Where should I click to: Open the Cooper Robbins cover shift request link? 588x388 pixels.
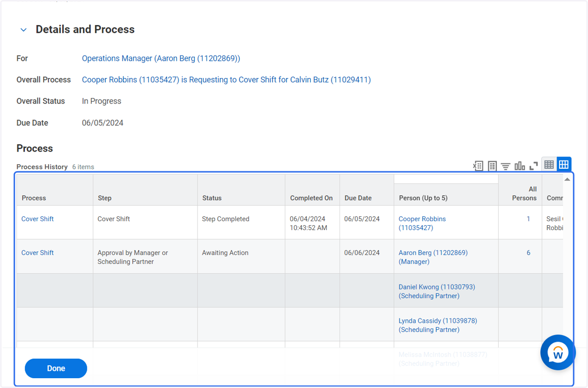(x=226, y=79)
